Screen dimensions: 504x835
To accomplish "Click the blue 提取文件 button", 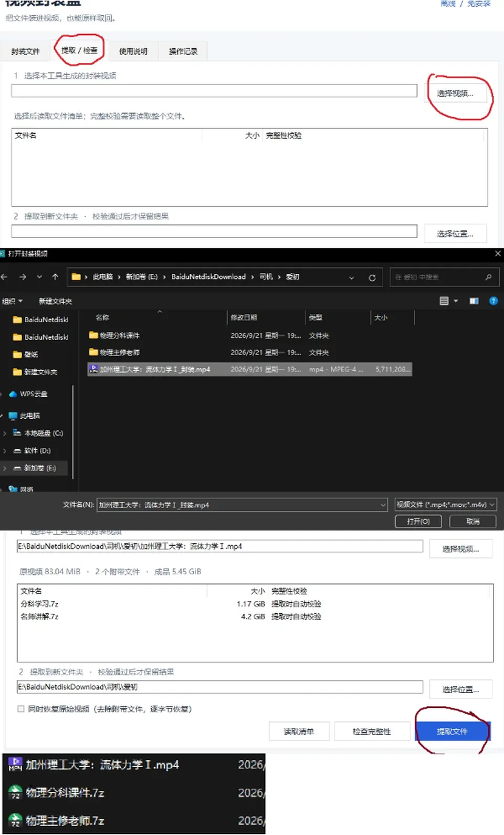I will click(452, 731).
